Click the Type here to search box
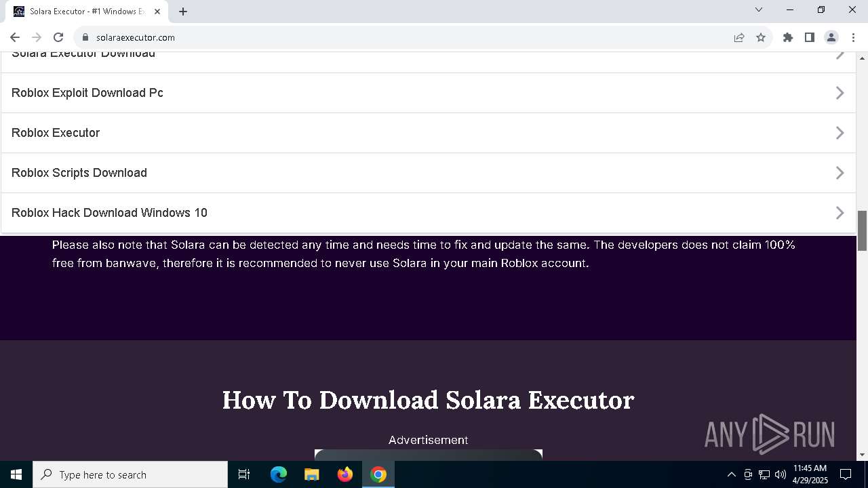Screen dimensions: 868x488 tap(130, 474)
